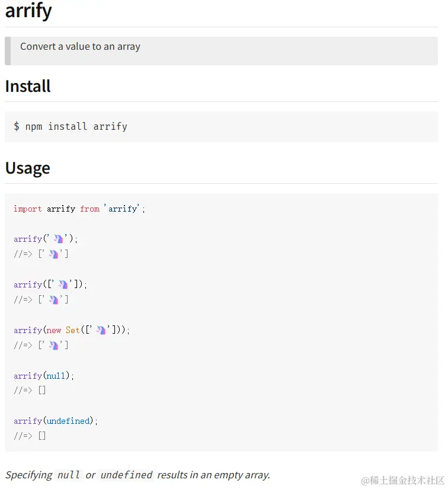Click the arrify(new Set([...])) code line
Image resolution: width=448 pixels, height=489 pixels.
[71, 330]
